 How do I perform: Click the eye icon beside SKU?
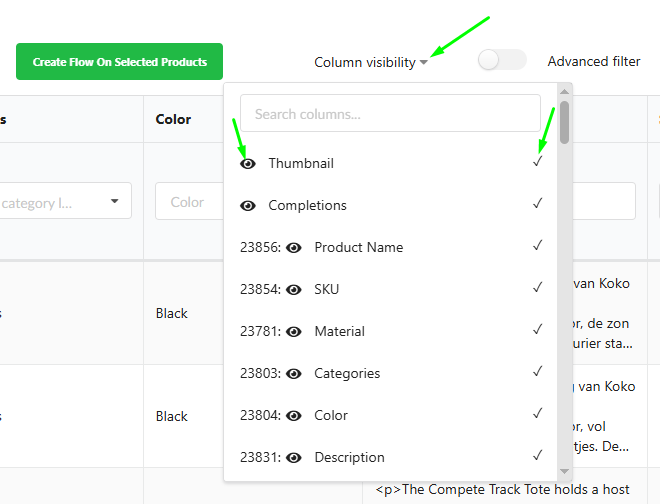point(294,289)
